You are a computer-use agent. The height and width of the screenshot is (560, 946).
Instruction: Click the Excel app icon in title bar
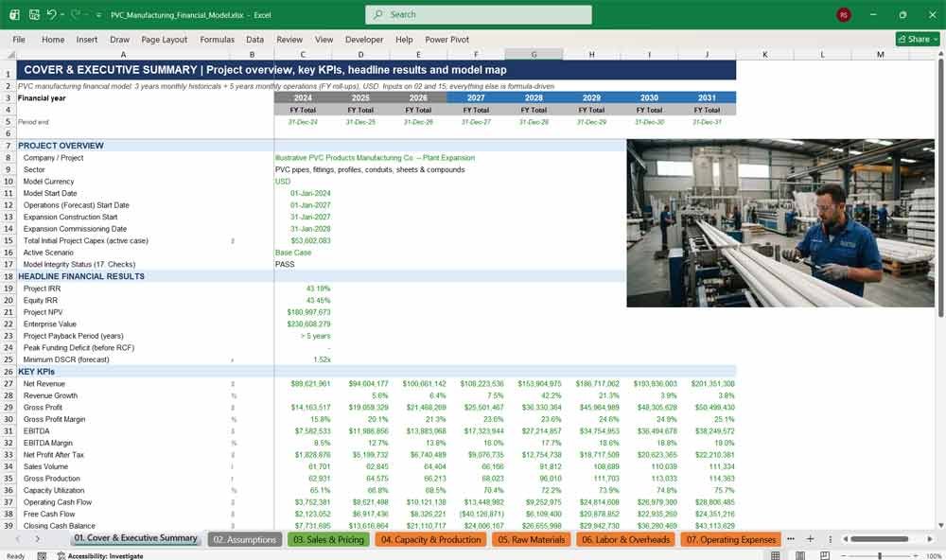coord(14,14)
